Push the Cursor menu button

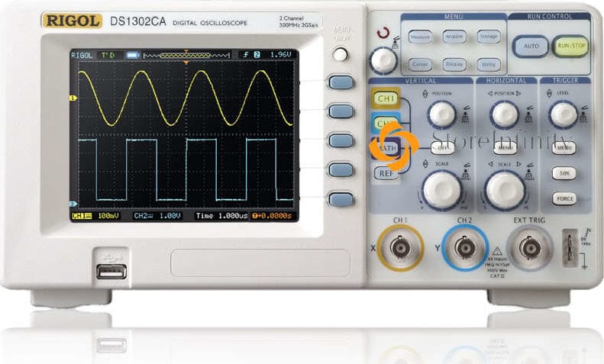pos(420,64)
